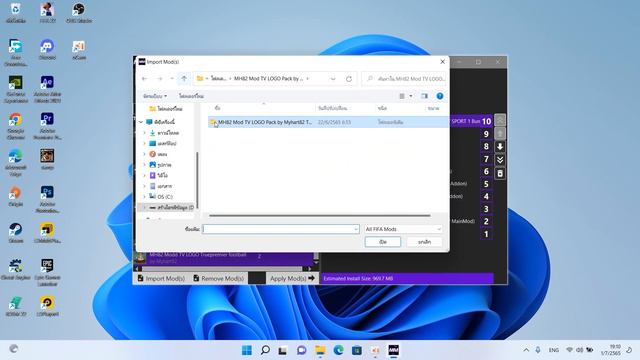Open Discord desktop shortcut

point(47,49)
